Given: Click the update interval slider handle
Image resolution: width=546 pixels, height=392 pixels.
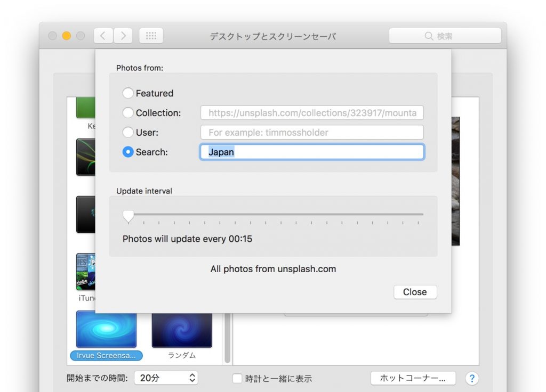Looking at the screenshot, I should coord(129,215).
